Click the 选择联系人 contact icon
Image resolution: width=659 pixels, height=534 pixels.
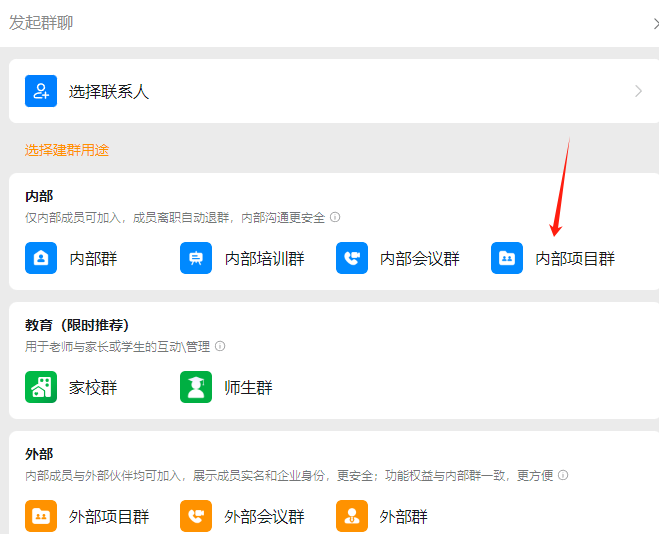(x=41, y=91)
